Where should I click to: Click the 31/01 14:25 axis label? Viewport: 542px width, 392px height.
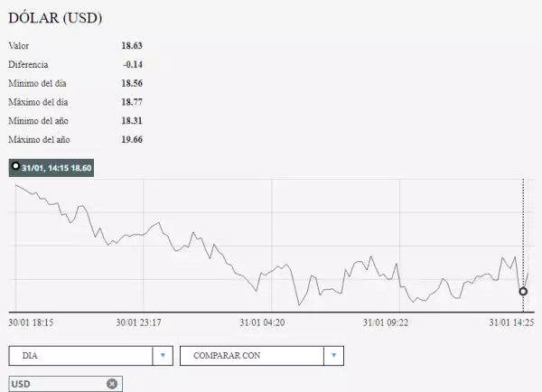pyautogui.click(x=511, y=322)
